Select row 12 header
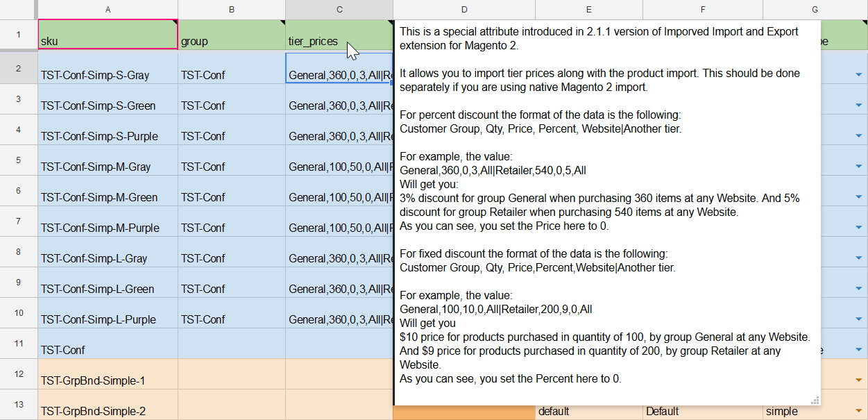This screenshot has height=420, width=868. tap(18, 374)
